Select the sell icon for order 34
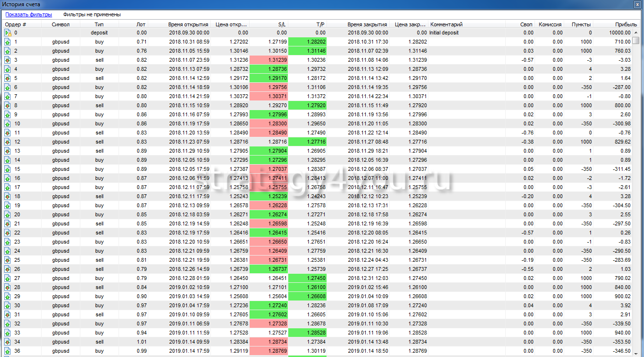The width and height of the screenshot is (644, 357). 8,342
